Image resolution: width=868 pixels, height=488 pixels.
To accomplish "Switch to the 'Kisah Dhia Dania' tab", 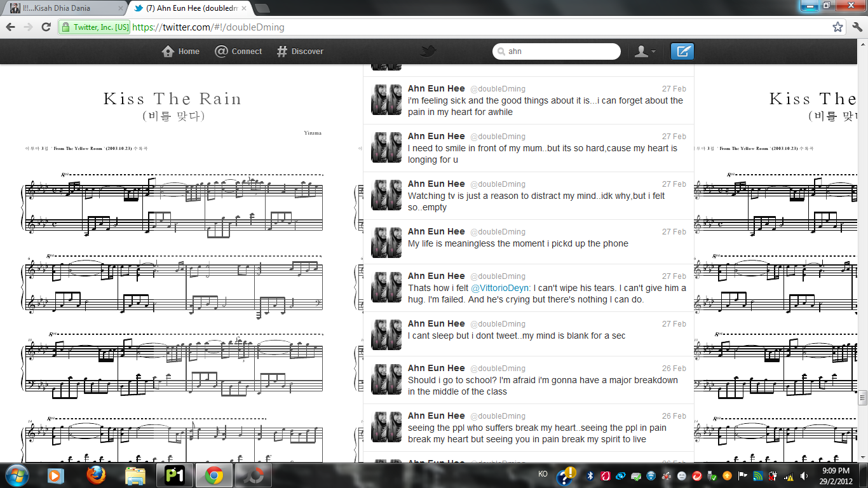I will tap(64, 8).
